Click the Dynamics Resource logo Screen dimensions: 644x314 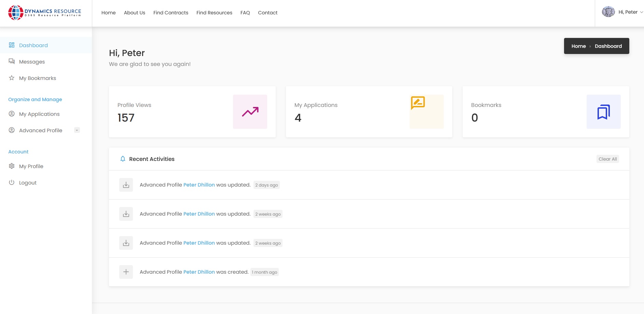(45, 13)
